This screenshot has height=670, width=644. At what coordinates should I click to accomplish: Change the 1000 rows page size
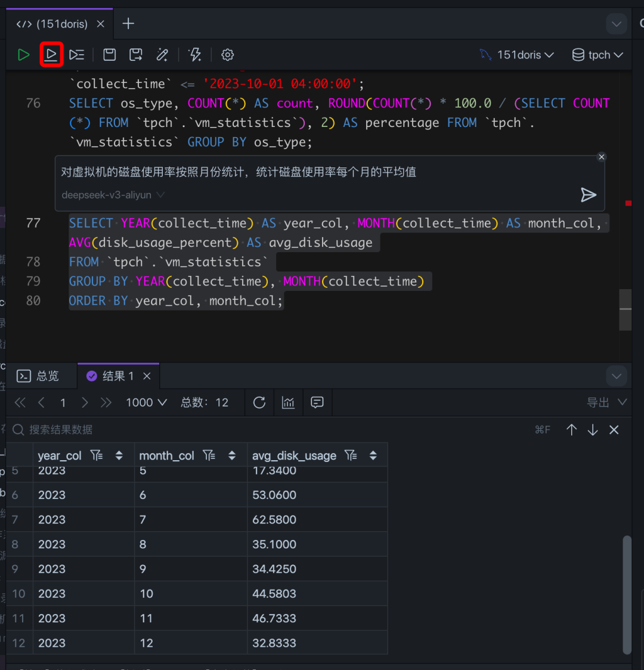point(146,402)
